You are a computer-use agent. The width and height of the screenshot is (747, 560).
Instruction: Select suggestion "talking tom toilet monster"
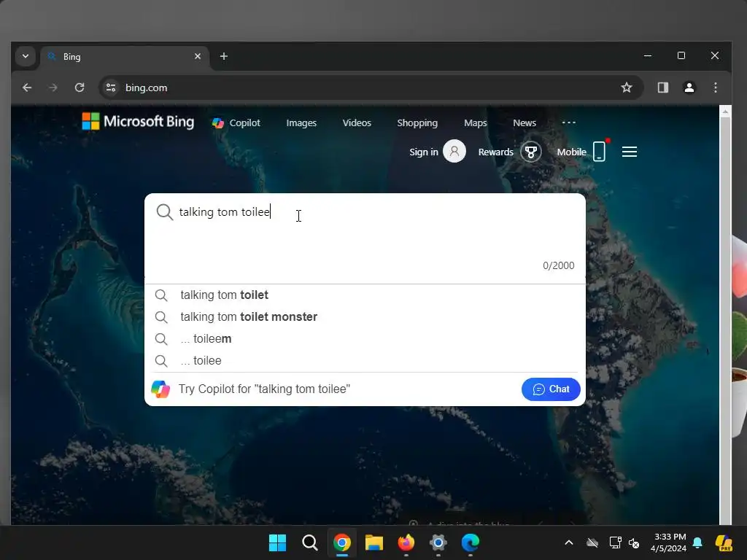[x=365, y=317]
